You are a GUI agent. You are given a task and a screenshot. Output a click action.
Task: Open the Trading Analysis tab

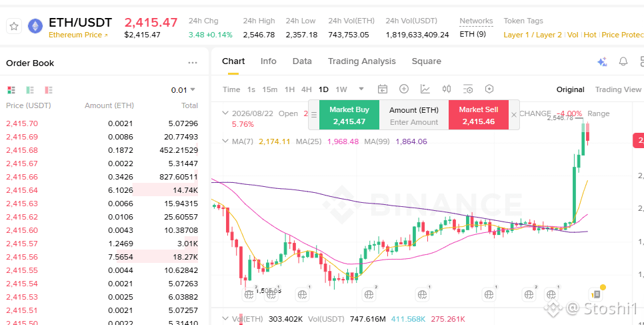tap(362, 61)
